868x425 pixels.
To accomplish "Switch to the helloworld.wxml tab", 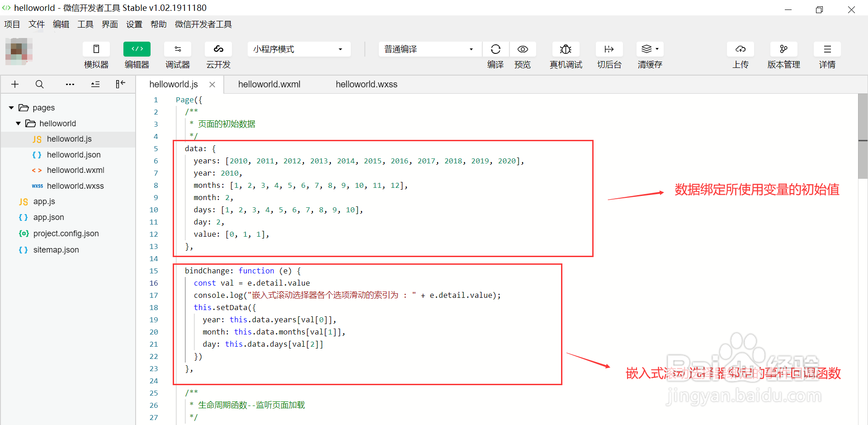I will 269,84.
